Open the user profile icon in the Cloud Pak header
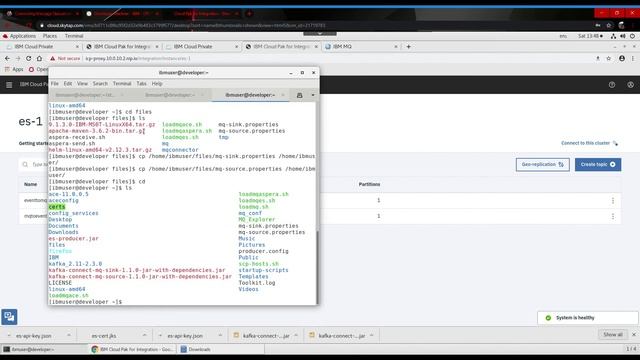The width and height of the screenshot is (640, 360). pyautogui.click(x=631, y=85)
